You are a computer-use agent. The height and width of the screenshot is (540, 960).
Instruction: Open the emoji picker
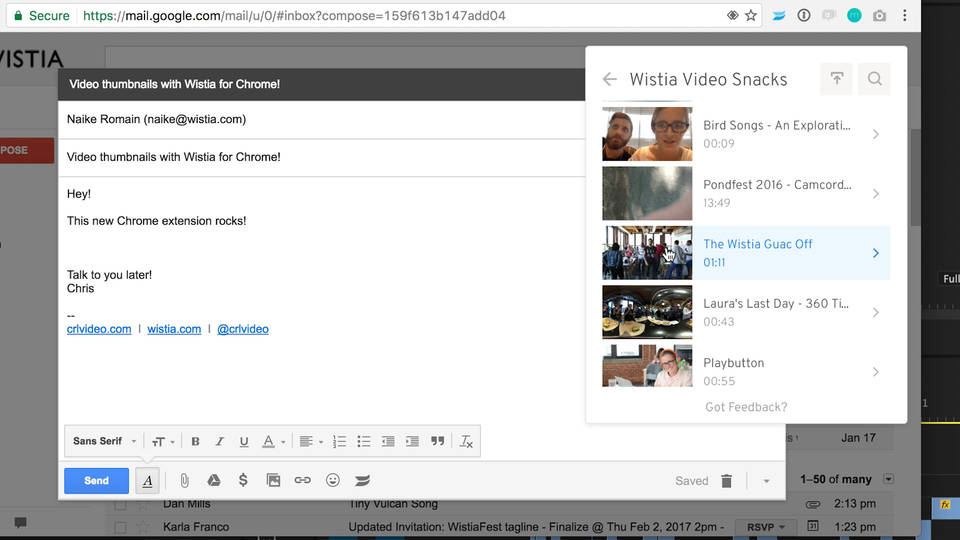pyautogui.click(x=332, y=481)
